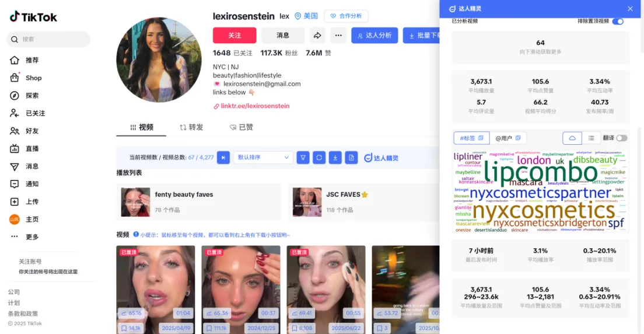This screenshot has width=644, height=334.
Task: Toggle the 翻译 switch
Action: [x=622, y=138]
